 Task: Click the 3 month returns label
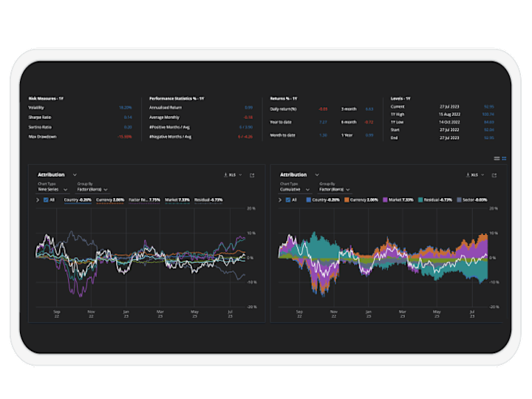349,109
